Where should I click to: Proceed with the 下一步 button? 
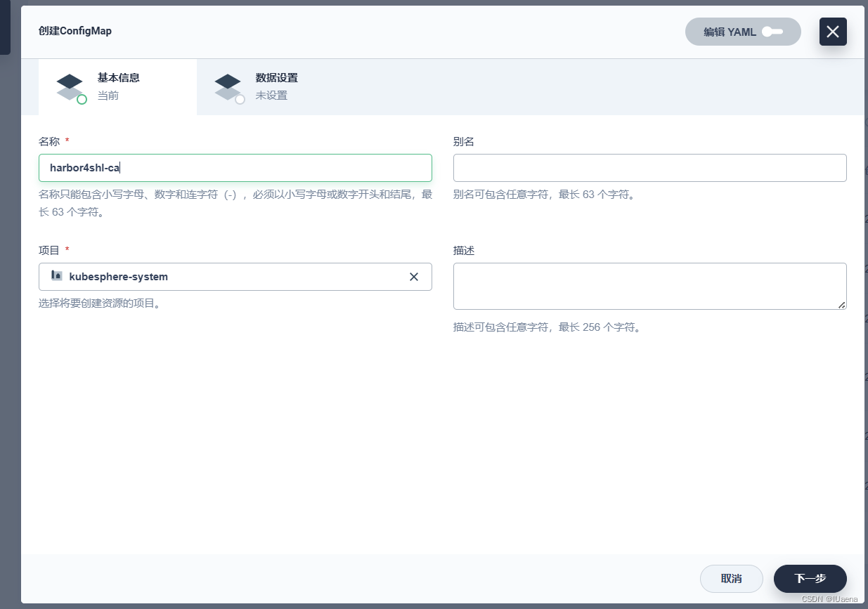click(x=810, y=579)
